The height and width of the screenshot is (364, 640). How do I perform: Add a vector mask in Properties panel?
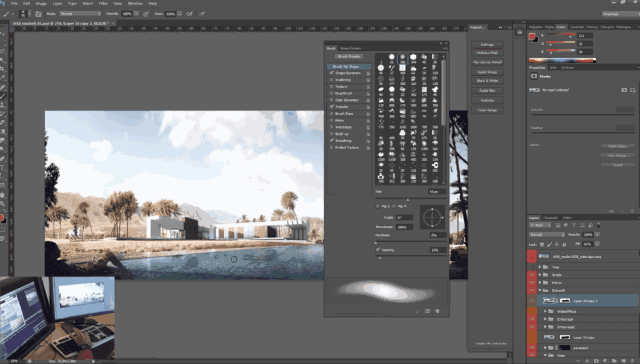point(633,90)
